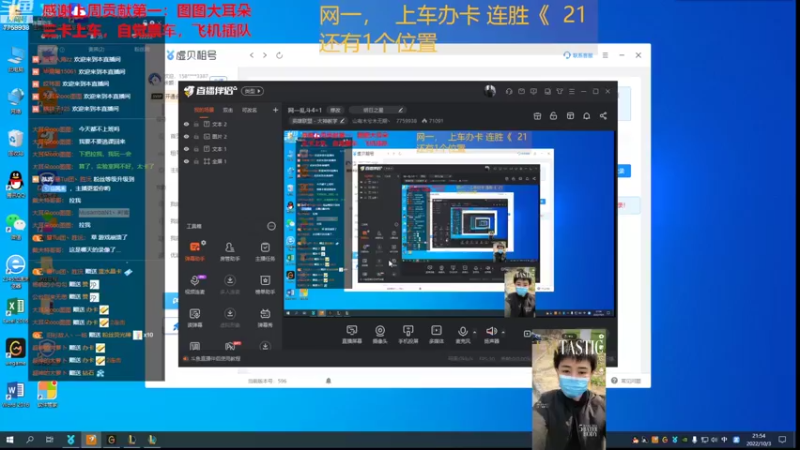Open the Recycle Bin desktop icon

pyautogui.click(x=15, y=143)
